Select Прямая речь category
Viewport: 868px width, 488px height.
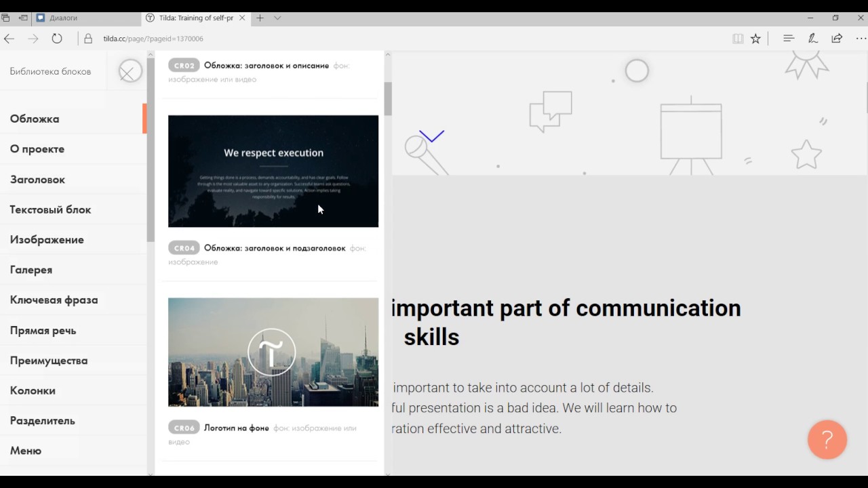click(x=43, y=331)
